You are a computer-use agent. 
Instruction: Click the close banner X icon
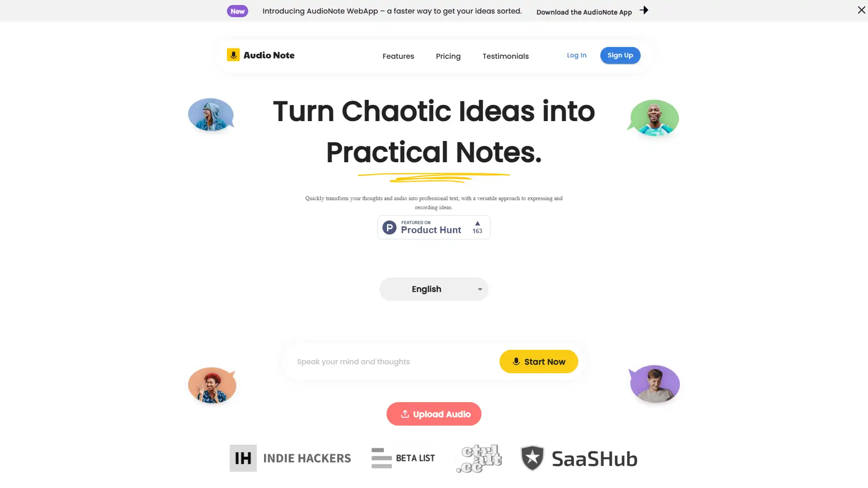[x=861, y=10]
